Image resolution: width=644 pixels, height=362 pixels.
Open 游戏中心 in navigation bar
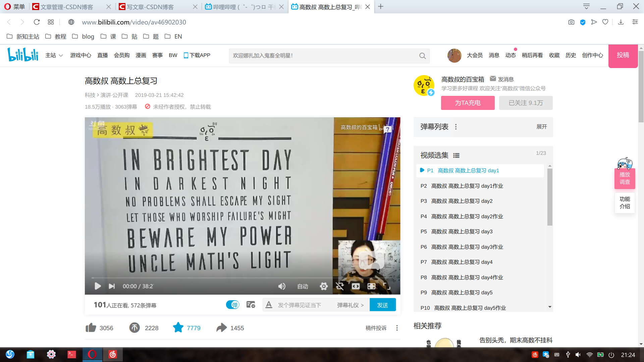click(x=80, y=55)
